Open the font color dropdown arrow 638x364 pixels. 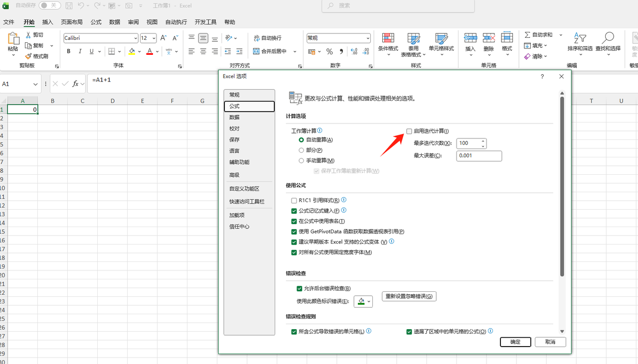coord(158,51)
